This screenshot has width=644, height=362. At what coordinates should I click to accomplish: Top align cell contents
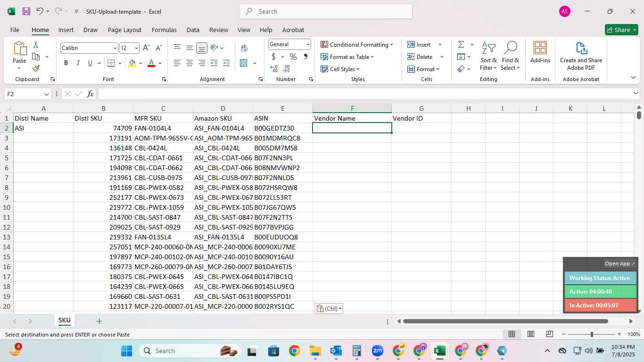click(x=177, y=48)
